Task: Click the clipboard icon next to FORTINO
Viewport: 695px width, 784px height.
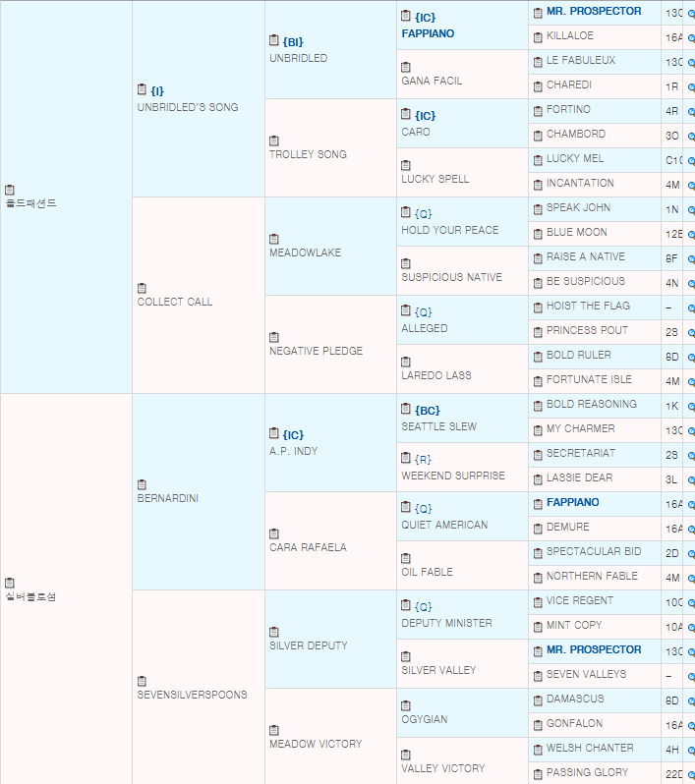Action: tap(538, 111)
